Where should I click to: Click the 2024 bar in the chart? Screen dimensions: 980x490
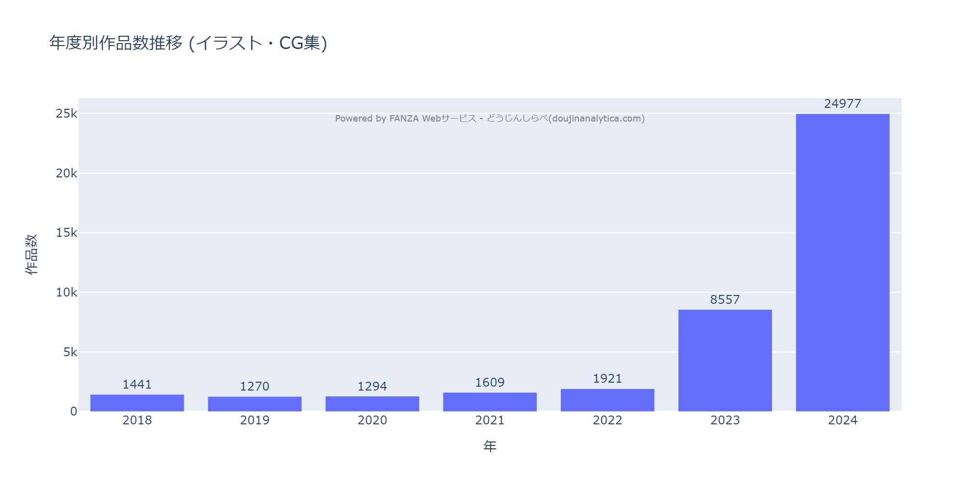tap(842, 262)
